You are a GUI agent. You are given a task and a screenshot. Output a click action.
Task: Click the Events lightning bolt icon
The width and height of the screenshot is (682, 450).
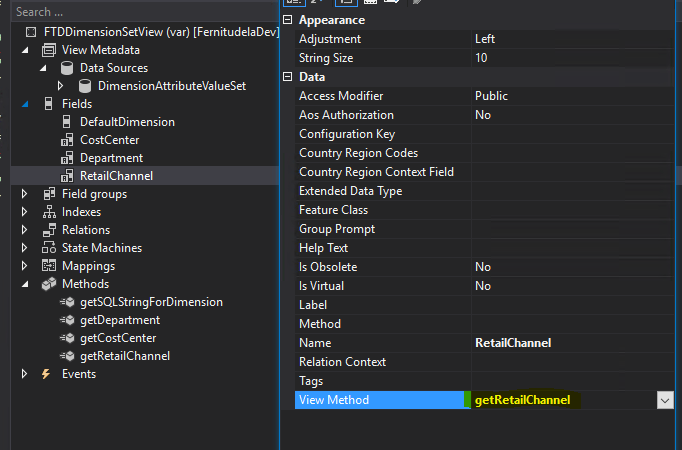46,374
